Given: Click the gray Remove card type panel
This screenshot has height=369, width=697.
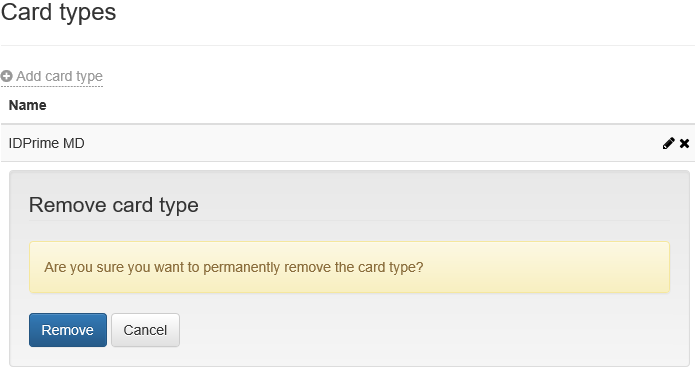Looking at the screenshot, I should [x=349, y=269].
